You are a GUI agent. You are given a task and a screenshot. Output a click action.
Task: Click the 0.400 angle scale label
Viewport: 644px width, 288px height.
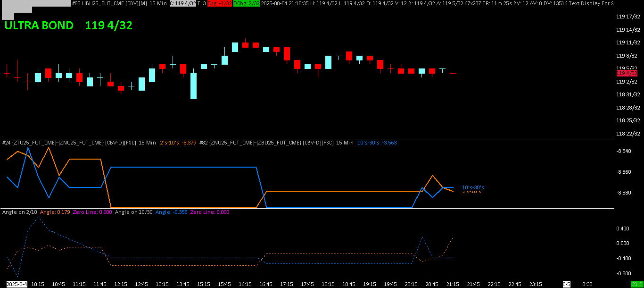[623, 229]
